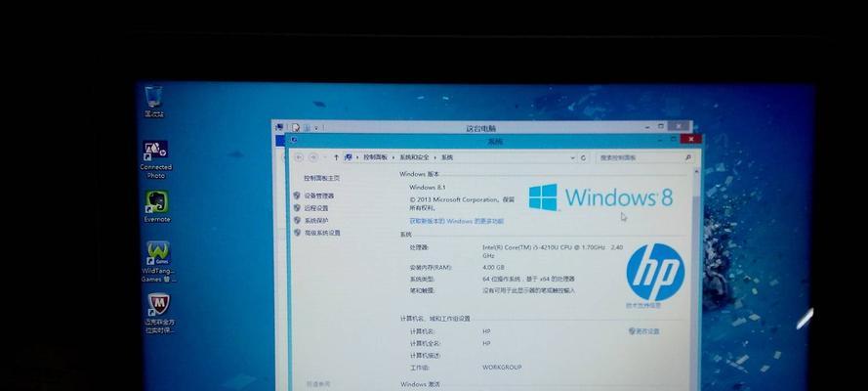Click the 4.00 GB installed RAM value
Image resolution: width=868 pixels, height=391 pixels.
tap(493, 268)
